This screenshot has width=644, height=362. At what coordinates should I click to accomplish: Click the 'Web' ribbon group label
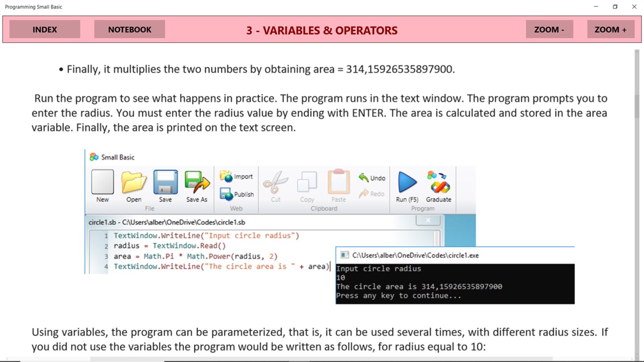[236, 208]
